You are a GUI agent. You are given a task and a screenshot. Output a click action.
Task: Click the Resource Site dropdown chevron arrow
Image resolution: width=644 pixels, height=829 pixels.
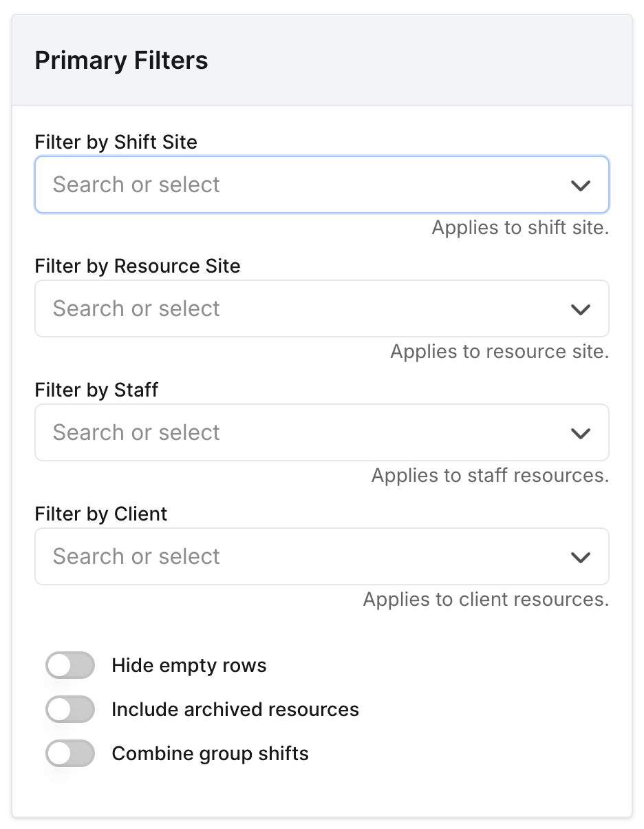coord(581,309)
